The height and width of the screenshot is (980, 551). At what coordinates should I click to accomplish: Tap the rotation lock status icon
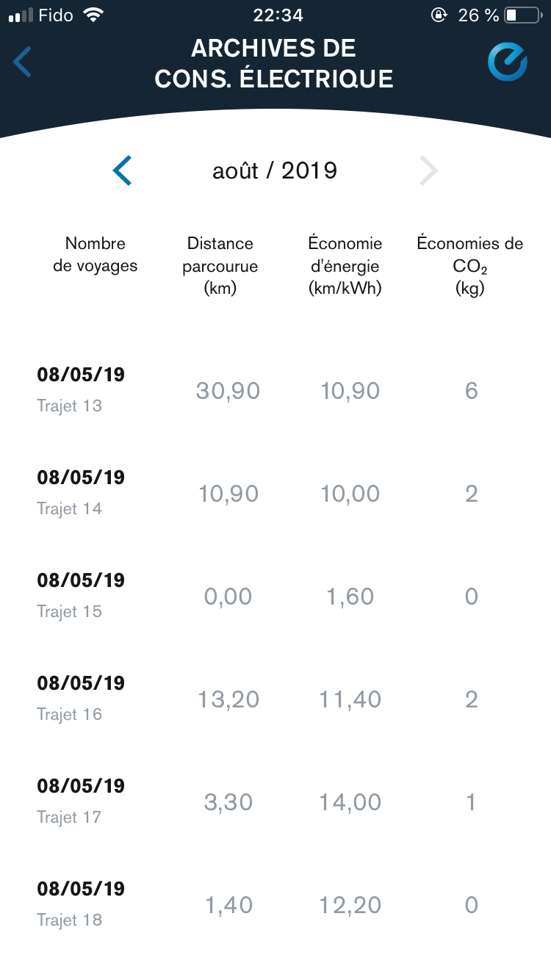point(439,15)
